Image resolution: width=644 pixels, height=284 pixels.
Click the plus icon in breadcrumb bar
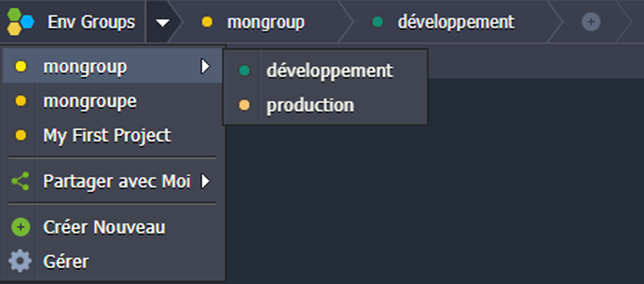[x=591, y=22]
